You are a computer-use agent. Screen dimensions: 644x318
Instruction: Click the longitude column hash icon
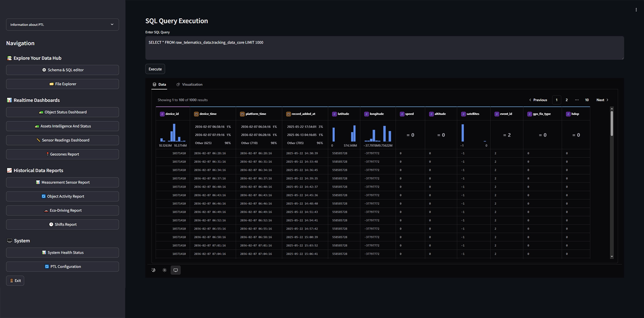pyautogui.click(x=366, y=114)
